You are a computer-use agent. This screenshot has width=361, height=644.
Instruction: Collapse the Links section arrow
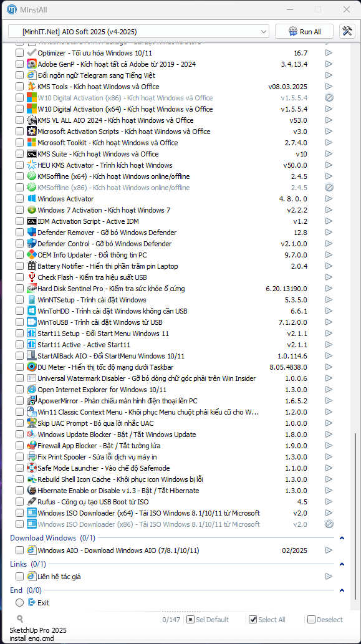point(342,564)
